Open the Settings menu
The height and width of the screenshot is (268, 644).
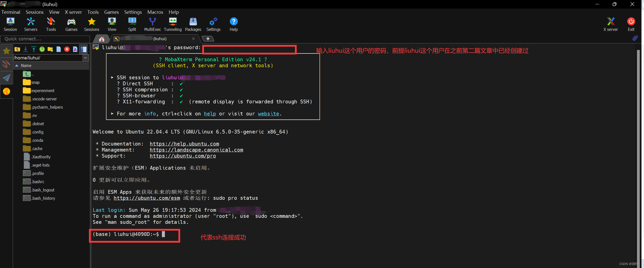pyautogui.click(x=133, y=12)
